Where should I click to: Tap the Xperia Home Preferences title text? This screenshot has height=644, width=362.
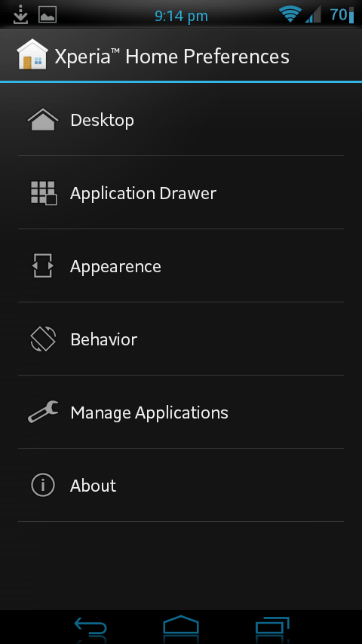[x=172, y=57]
